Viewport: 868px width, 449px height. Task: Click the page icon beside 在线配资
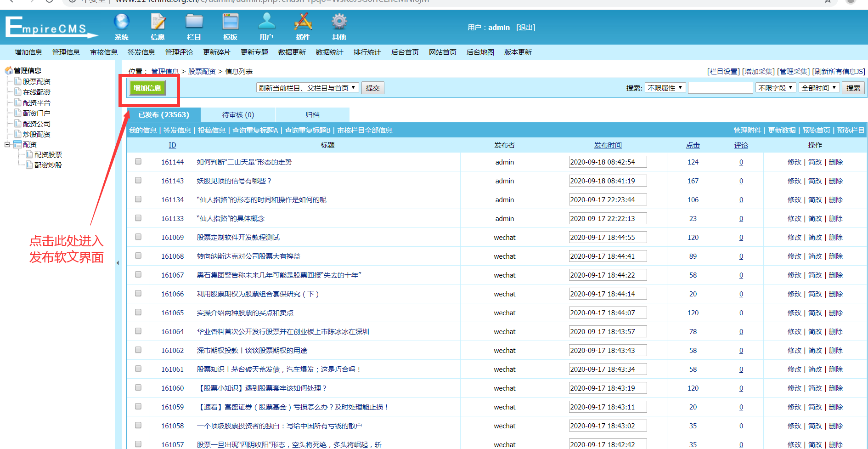[x=18, y=92]
